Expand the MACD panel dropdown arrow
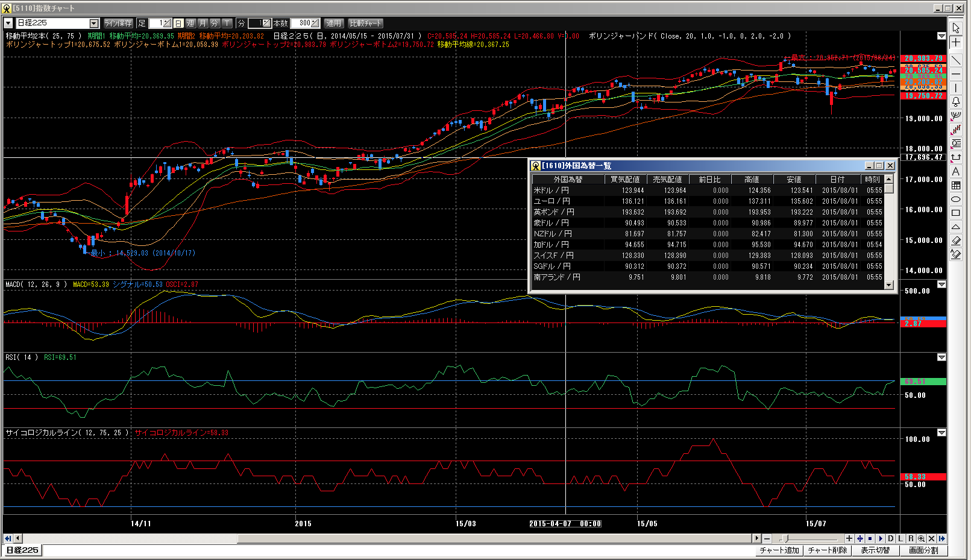The height and width of the screenshot is (560, 971). 941,285
